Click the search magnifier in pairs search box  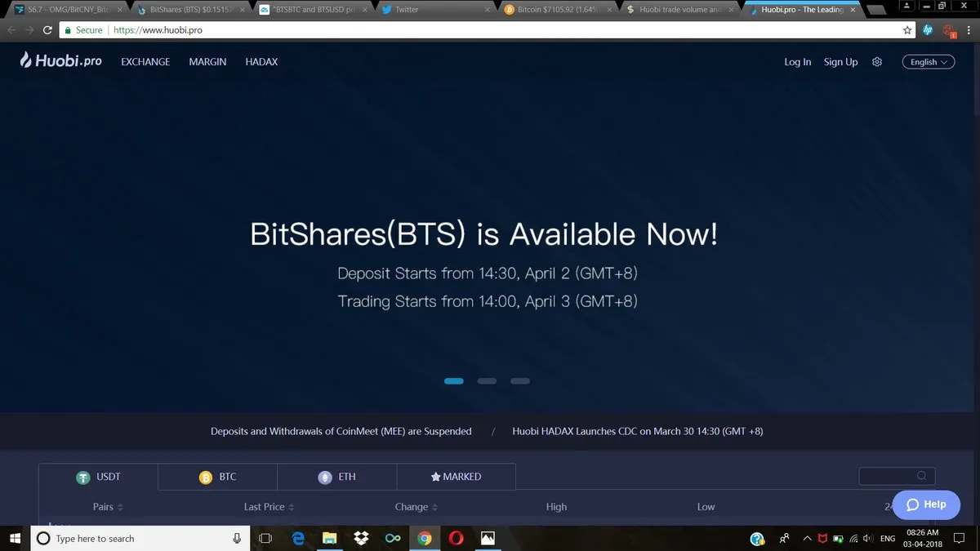point(921,476)
